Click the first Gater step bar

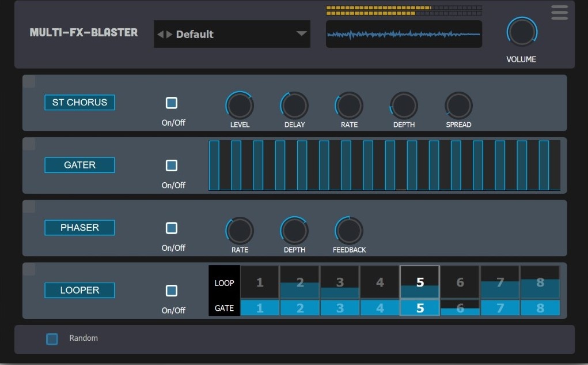[x=215, y=165]
